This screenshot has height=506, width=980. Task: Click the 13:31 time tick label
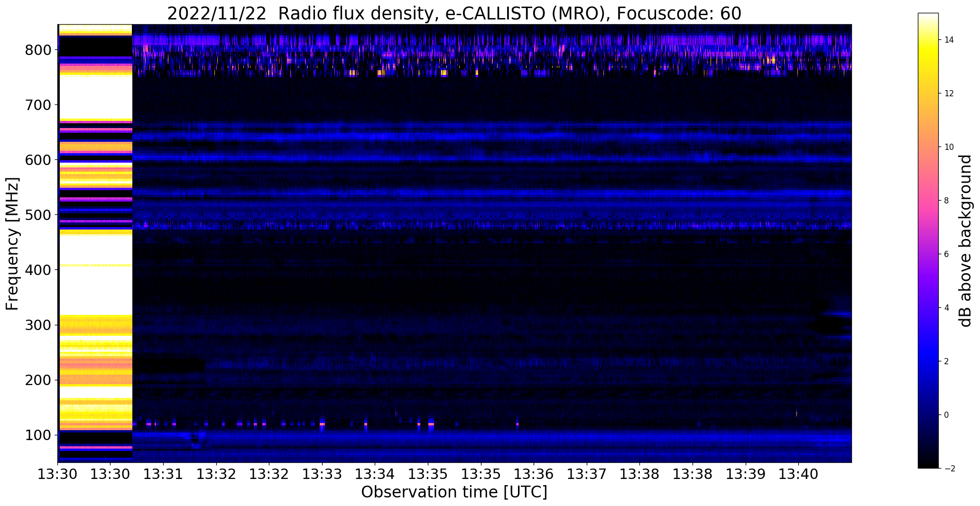(163, 474)
